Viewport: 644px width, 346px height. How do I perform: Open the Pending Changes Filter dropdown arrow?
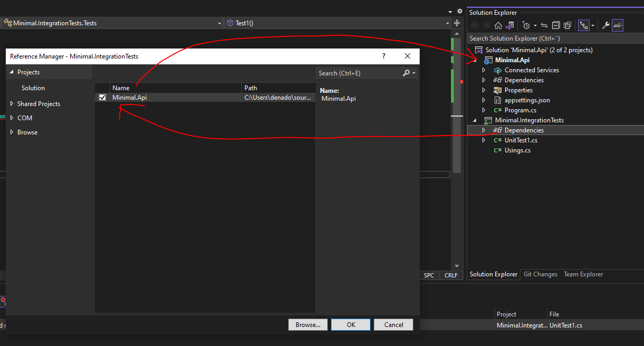point(535,25)
